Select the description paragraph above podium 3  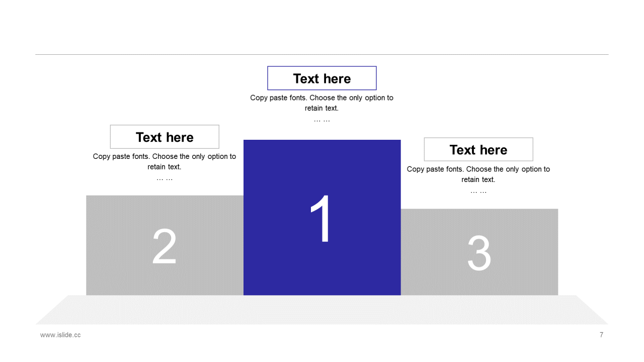[x=478, y=174]
